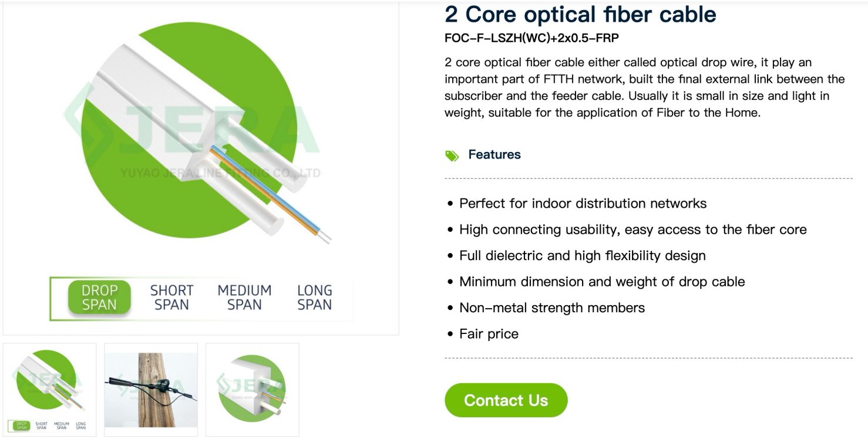Click the "High connecting usability" feature line
The width and height of the screenshot is (868, 439).
tap(633, 229)
